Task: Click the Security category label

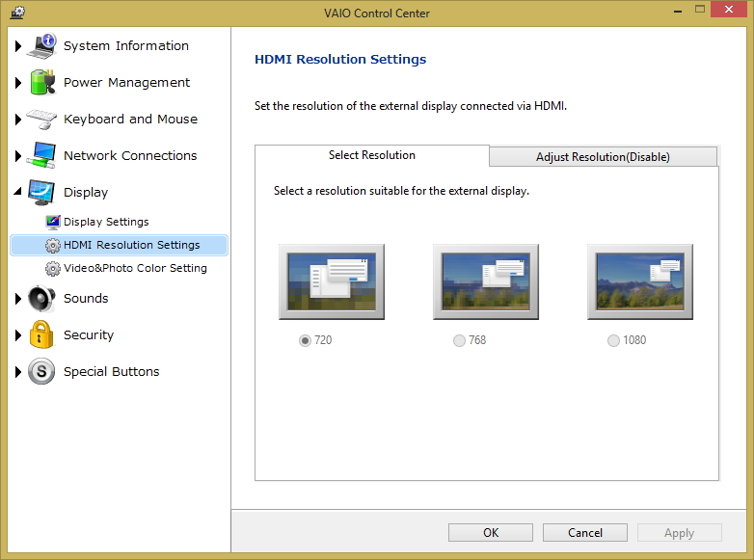Action: (89, 335)
